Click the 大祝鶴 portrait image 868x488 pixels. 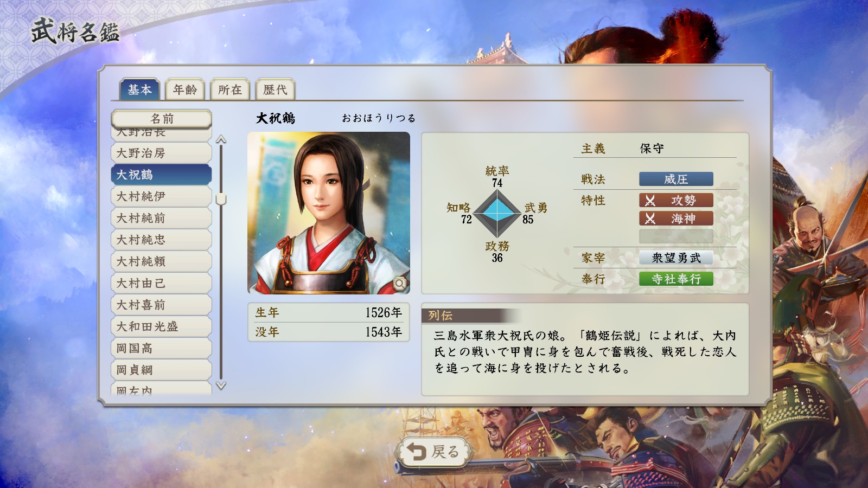click(x=329, y=213)
